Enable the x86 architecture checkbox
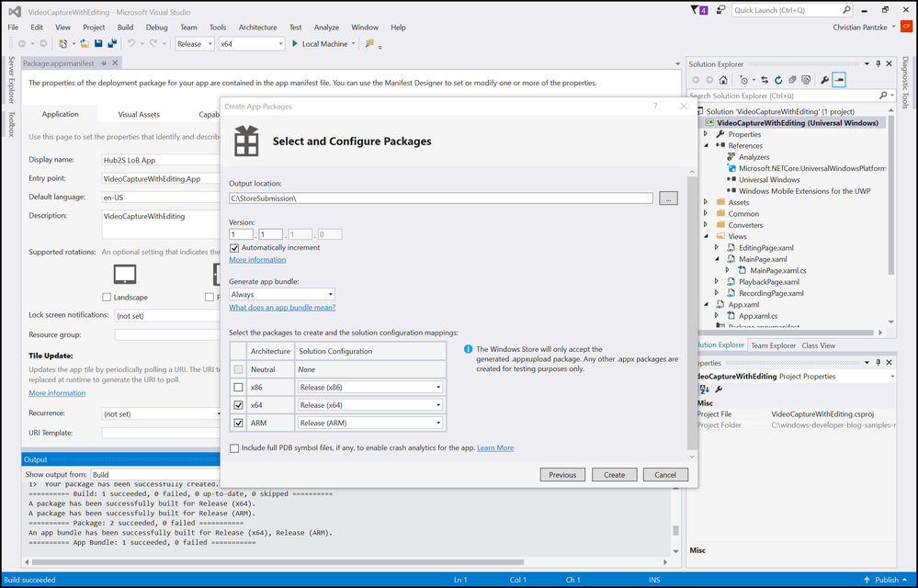 238,388
